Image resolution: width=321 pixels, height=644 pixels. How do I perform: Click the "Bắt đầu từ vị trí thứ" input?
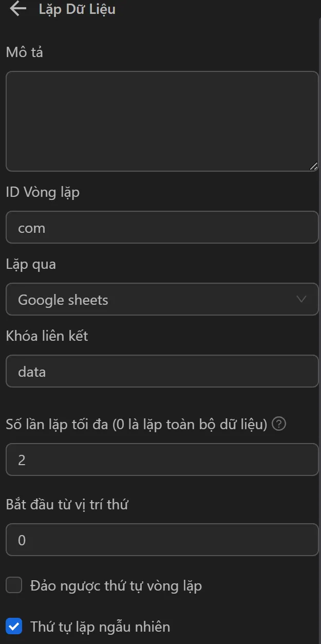162,540
